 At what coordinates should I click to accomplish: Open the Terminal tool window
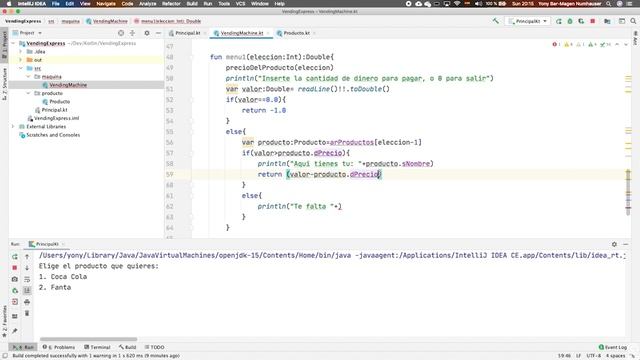pos(97,347)
